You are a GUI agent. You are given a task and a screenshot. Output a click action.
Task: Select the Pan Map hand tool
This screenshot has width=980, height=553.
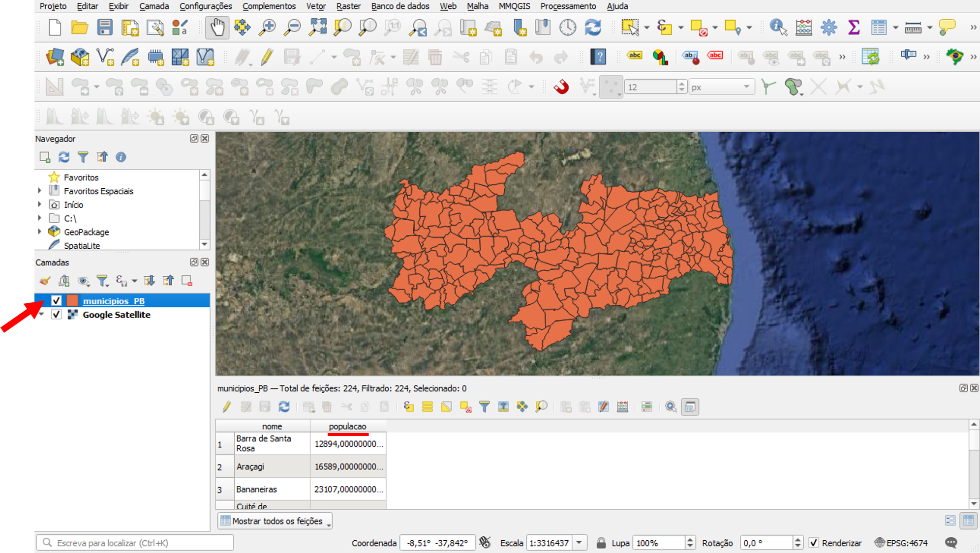pos(217,27)
